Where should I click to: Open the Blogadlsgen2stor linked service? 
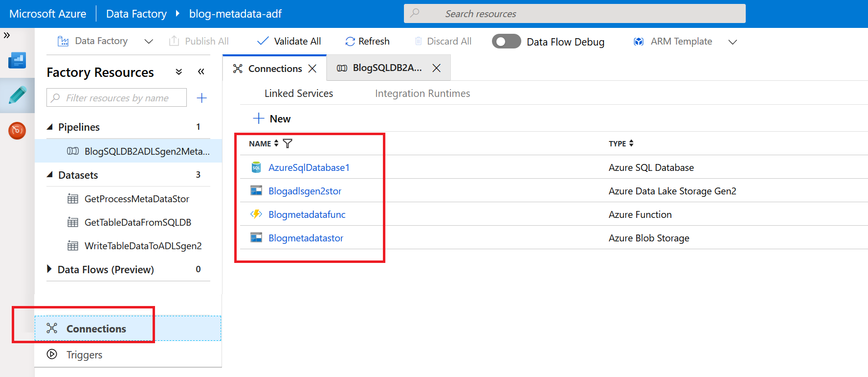[305, 191]
